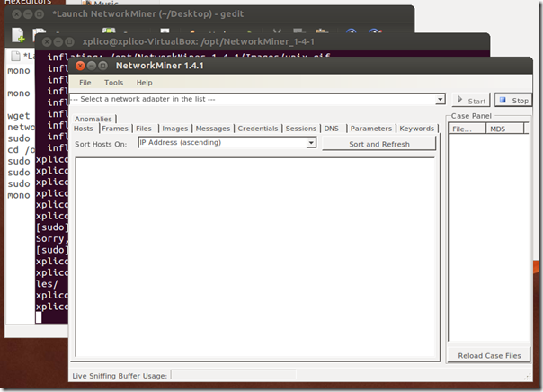This screenshot has height=392, width=543.
Task: Close the gedit Launch NetworkMiner window
Action: (x=16, y=14)
